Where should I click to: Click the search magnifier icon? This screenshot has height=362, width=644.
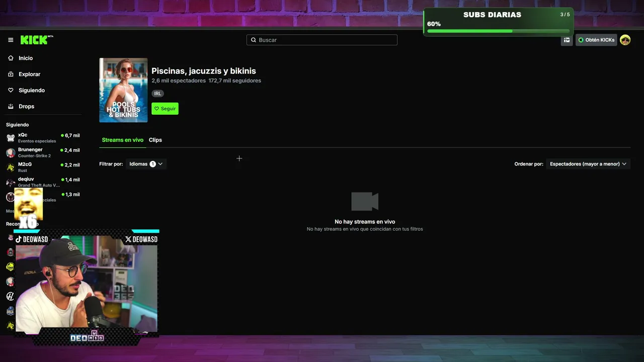pyautogui.click(x=254, y=40)
